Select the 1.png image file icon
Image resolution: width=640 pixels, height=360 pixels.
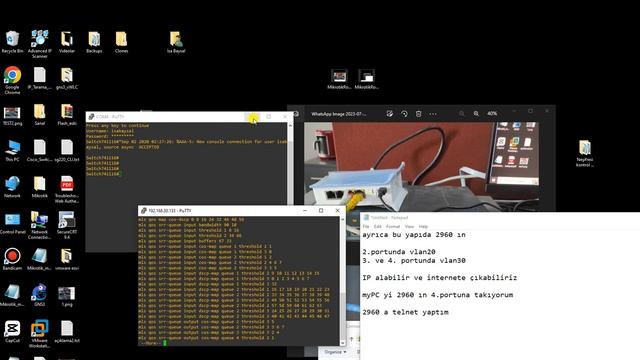coord(67,295)
